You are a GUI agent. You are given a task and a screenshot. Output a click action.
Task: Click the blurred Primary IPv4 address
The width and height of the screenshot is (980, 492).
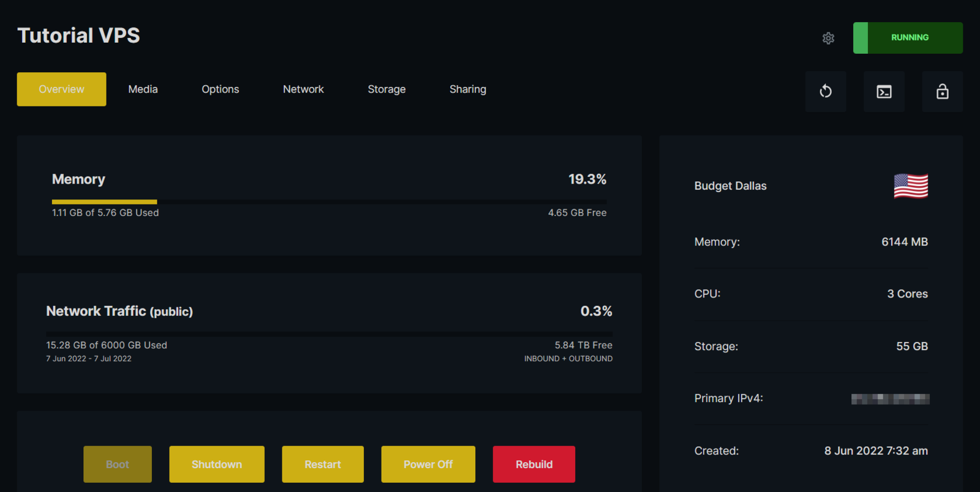click(x=890, y=399)
